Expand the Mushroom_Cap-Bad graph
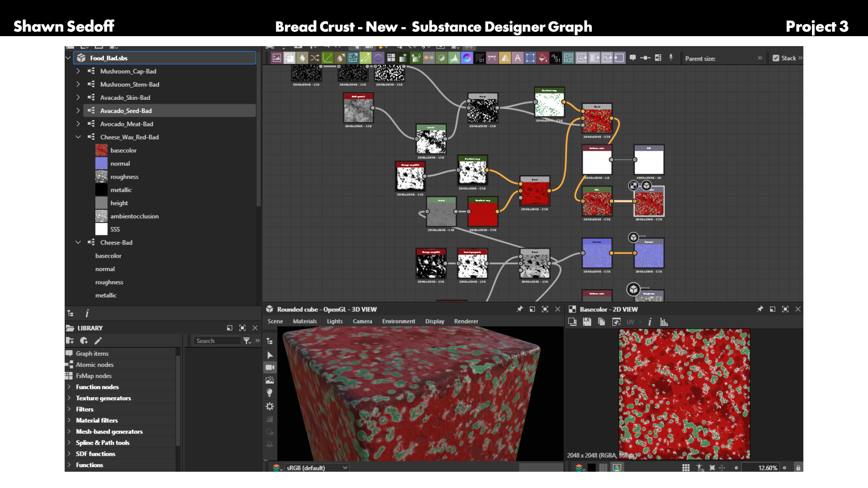This screenshot has height=488, width=868. point(78,71)
